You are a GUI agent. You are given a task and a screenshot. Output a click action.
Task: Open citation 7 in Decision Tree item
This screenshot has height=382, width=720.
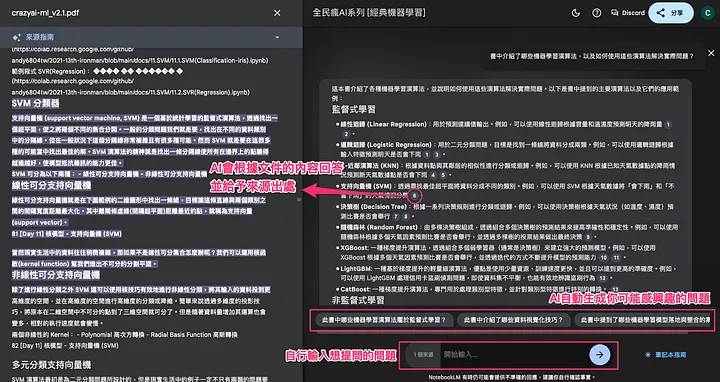pos(395,216)
